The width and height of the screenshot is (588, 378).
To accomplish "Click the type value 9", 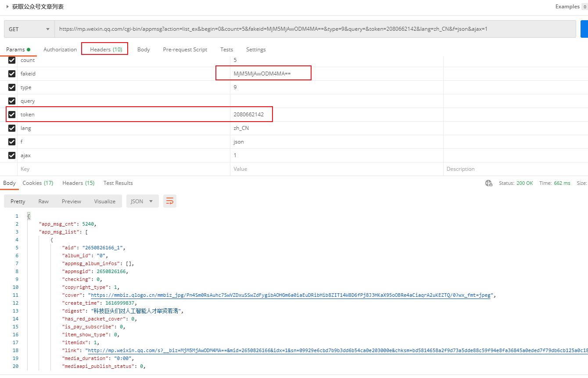I will pyautogui.click(x=235, y=87).
